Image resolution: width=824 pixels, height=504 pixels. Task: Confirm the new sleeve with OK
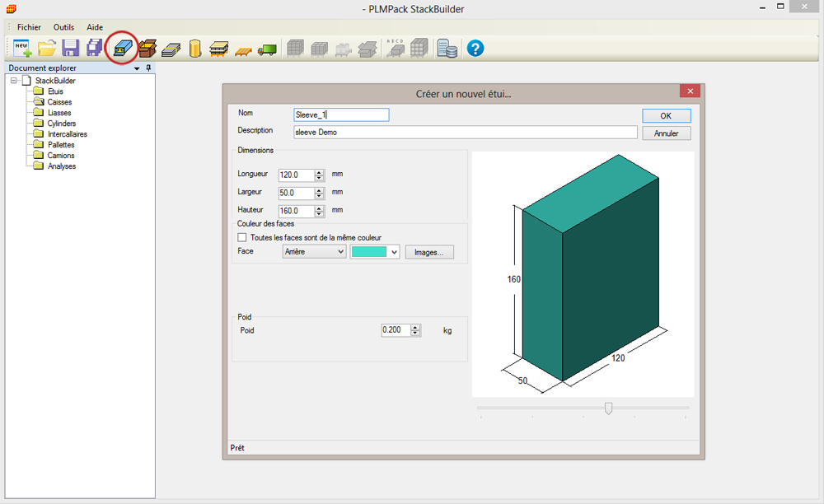pyautogui.click(x=666, y=115)
